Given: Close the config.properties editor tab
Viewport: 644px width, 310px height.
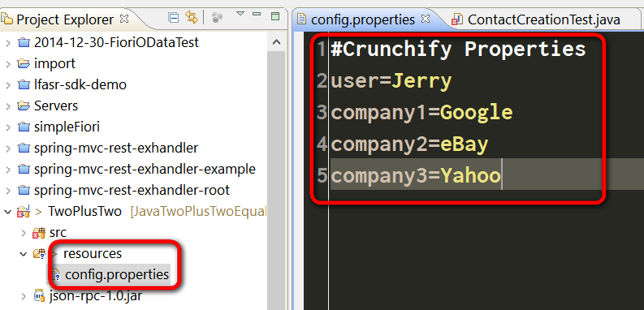Looking at the screenshot, I should pyautogui.click(x=426, y=19).
